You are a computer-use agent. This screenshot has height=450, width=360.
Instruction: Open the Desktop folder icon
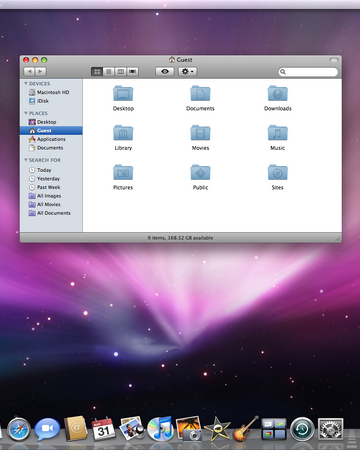123,93
